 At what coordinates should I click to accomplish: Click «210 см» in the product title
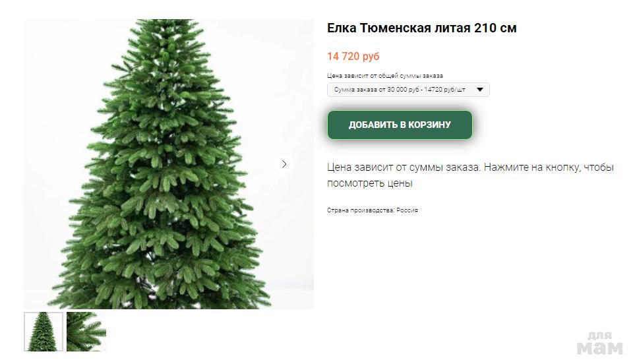(495, 28)
